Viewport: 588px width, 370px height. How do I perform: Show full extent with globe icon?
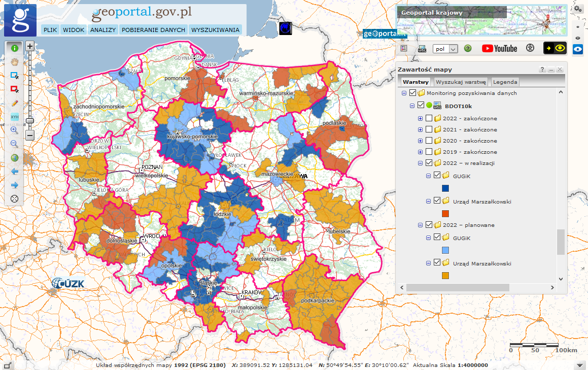(x=15, y=158)
